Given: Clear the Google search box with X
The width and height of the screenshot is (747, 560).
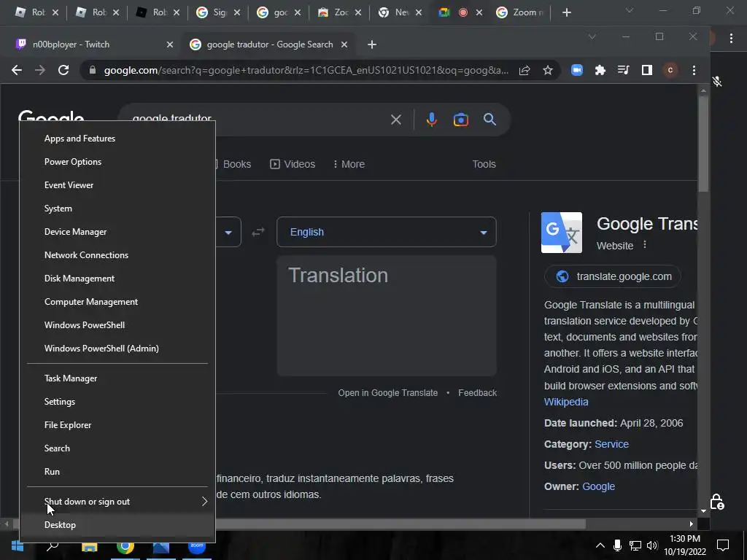Looking at the screenshot, I should (x=396, y=120).
